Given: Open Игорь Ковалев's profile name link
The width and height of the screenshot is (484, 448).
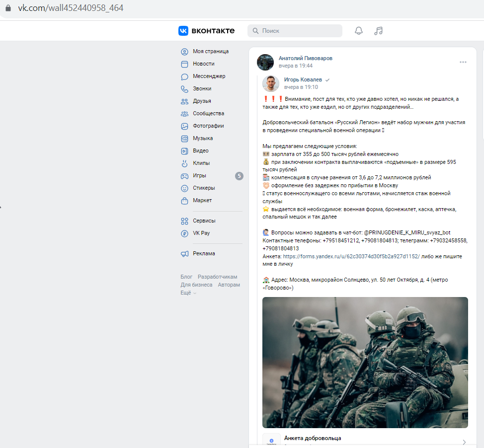Looking at the screenshot, I should point(303,79).
